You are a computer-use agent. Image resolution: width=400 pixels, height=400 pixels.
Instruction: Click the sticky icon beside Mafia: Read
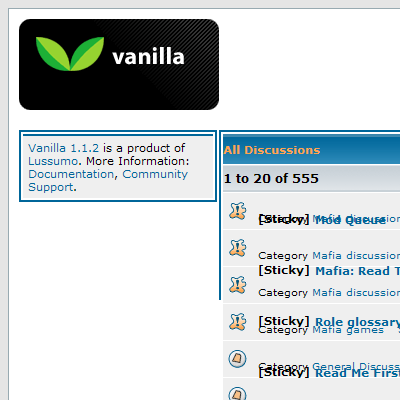238,285
